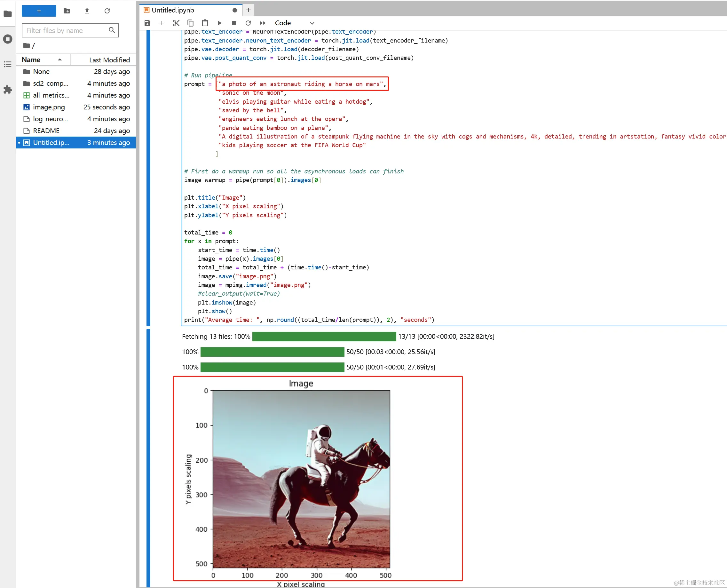Restart the kernel
The width and height of the screenshot is (727, 588).
click(248, 23)
